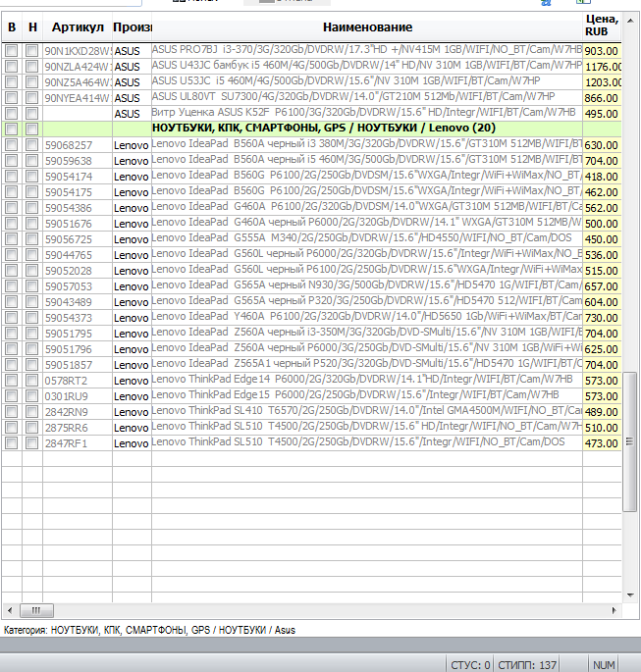
Task: Click the ASUS U43JC бамбук name cell
Action: (367, 67)
